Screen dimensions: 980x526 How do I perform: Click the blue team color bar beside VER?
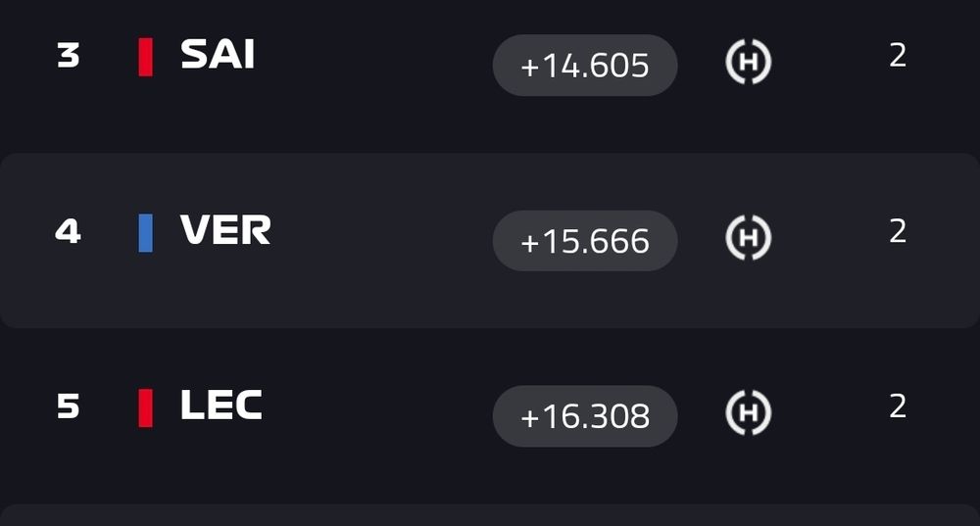click(146, 233)
